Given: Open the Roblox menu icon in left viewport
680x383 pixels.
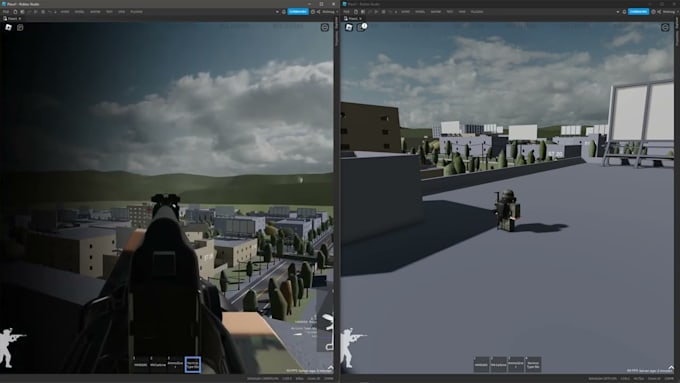Looking at the screenshot, I should tap(8, 27).
